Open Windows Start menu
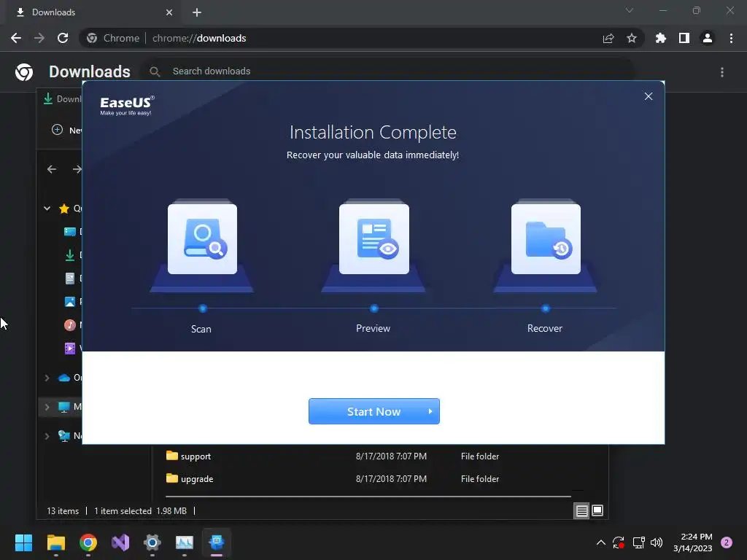This screenshot has width=747, height=560. 23,542
